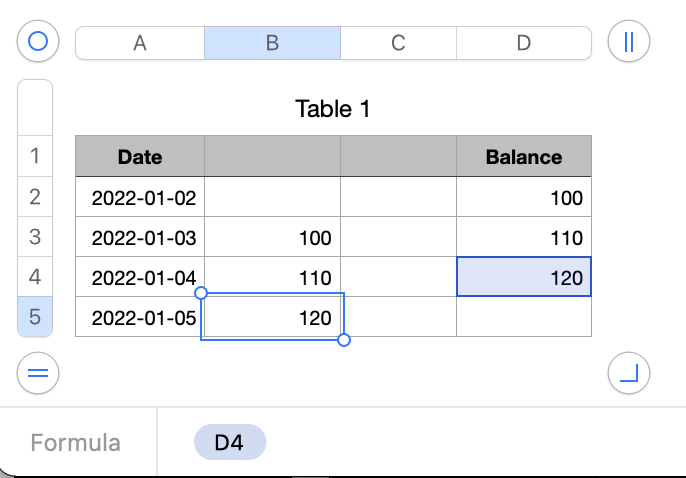Select row 1 header
Viewport: 686px width, 478px height.
(35, 156)
